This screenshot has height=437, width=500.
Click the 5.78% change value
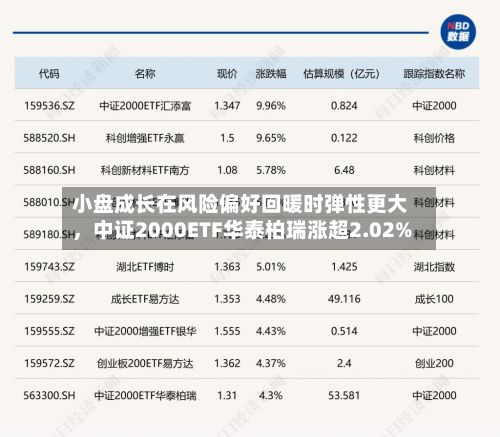coord(271,170)
